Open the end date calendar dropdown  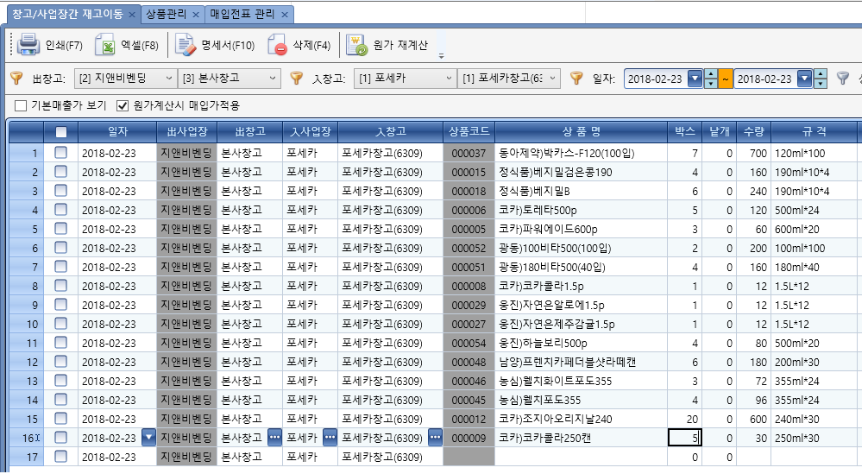point(804,79)
